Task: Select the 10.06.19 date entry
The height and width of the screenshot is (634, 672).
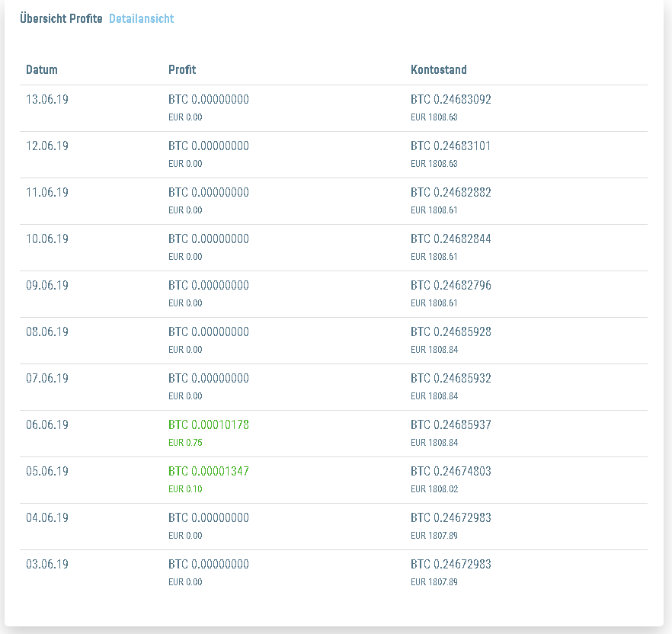Action: pyautogui.click(x=47, y=239)
